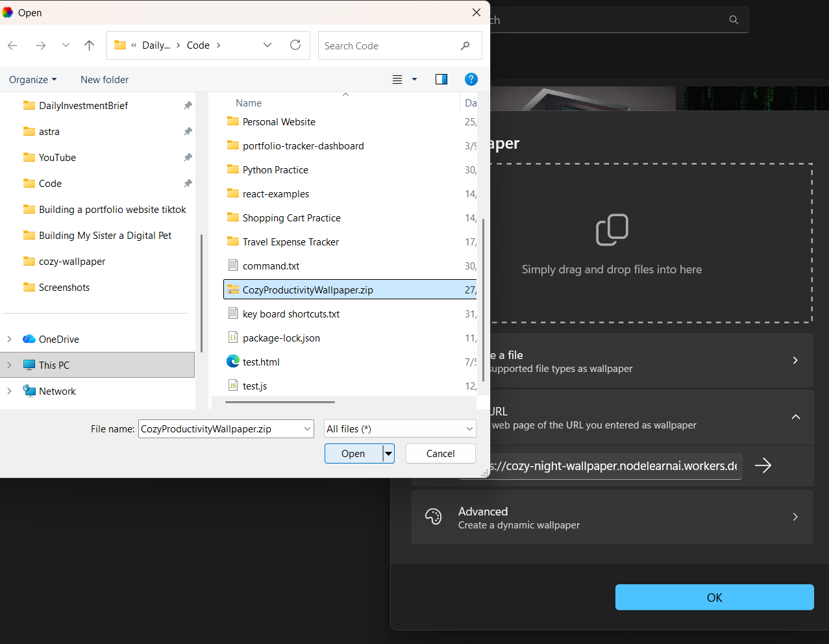Open the blue Help question mark
This screenshot has width=829, height=644.
tap(471, 79)
